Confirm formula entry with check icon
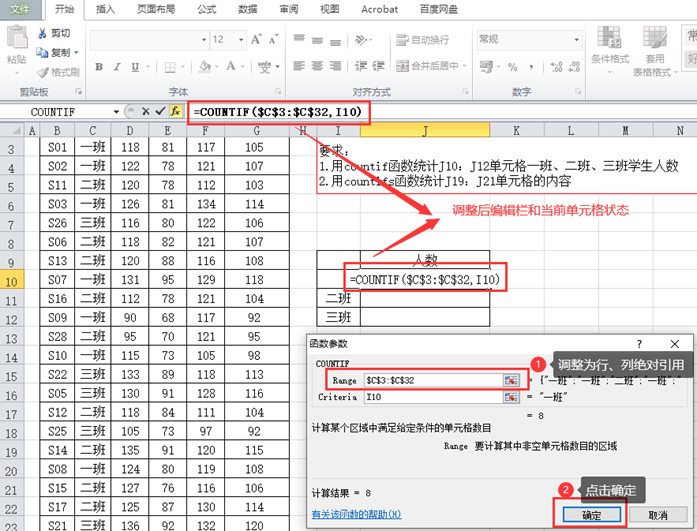Image resolution: width=697 pixels, height=531 pixels. pos(160,112)
